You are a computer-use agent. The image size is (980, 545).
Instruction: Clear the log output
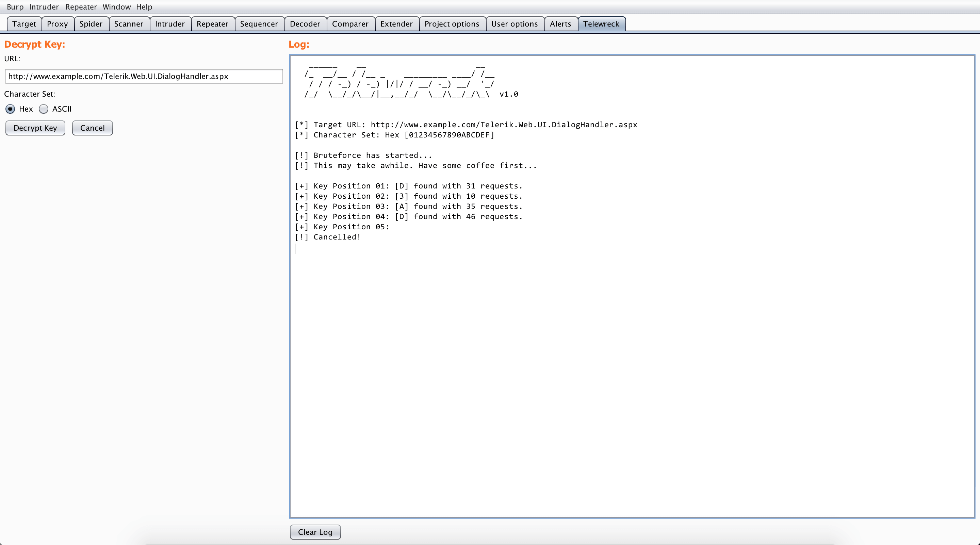click(315, 532)
